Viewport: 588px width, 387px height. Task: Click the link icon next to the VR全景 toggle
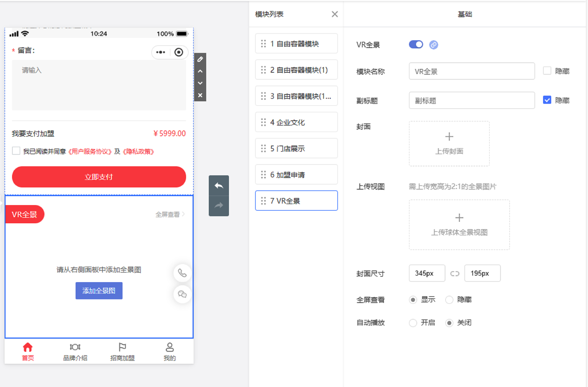(433, 45)
